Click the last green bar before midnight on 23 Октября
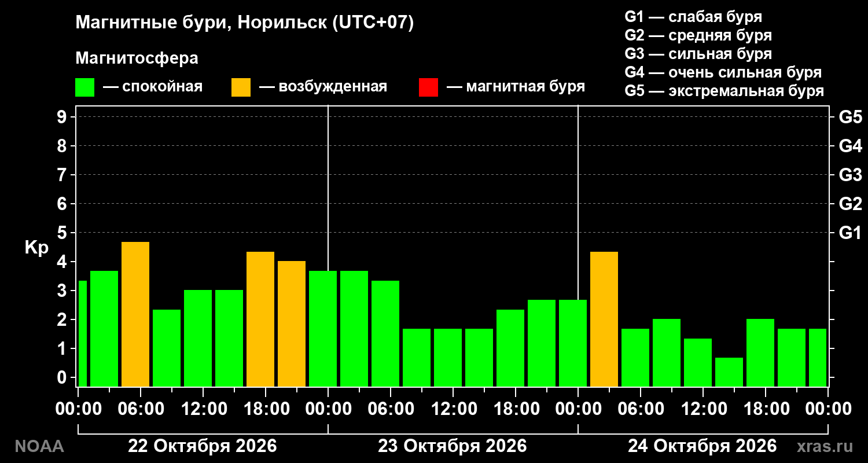 click(x=573, y=343)
